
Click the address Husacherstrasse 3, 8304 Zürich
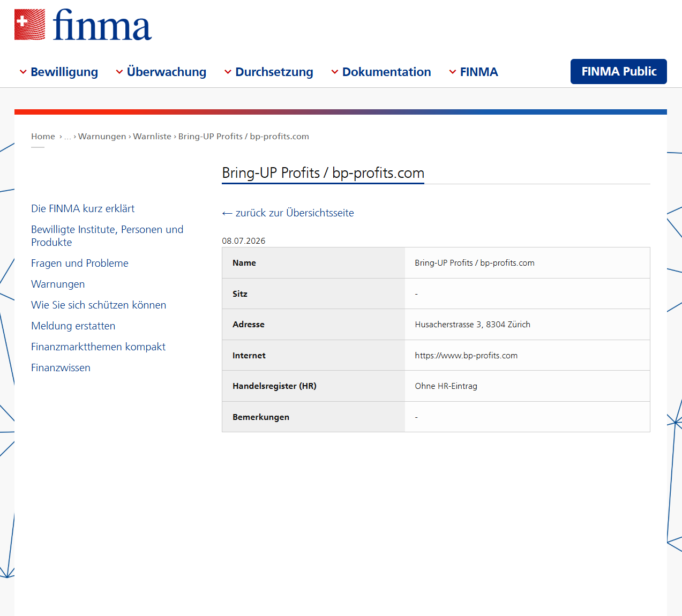473,325
